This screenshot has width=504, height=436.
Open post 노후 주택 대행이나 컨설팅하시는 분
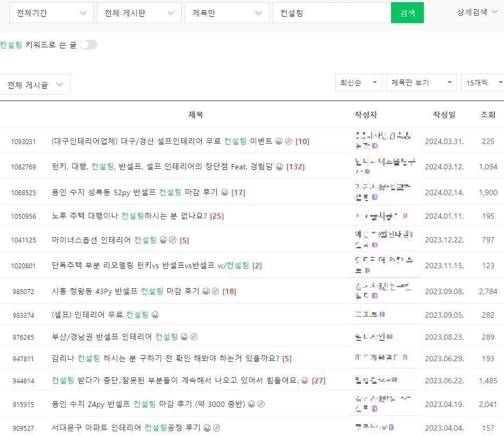129,216
